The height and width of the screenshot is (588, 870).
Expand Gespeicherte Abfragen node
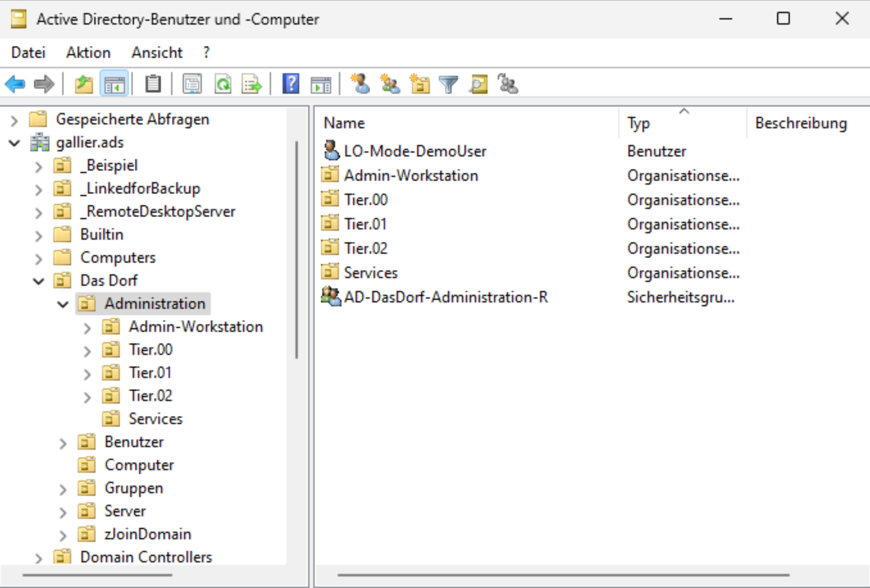click(x=14, y=120)
